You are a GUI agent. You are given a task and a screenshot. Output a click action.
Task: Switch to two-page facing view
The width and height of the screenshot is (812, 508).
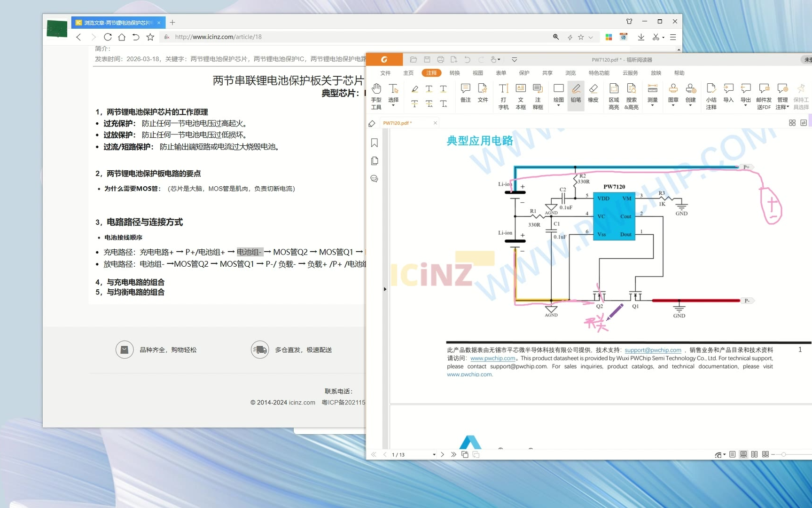pyautogui.click(x=754, y=454)
